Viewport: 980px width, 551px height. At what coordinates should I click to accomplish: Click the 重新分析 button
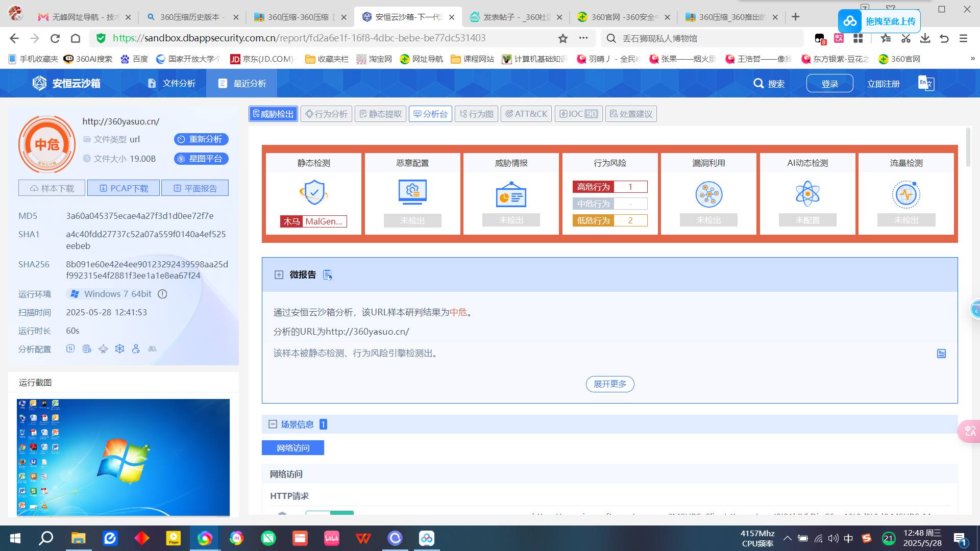coord(201,139)
